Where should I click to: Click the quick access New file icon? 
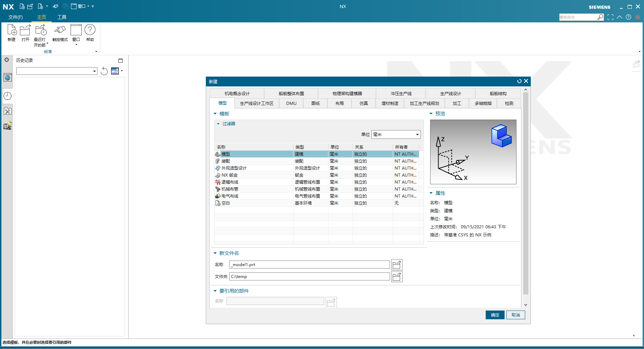[x=22, y=6]
